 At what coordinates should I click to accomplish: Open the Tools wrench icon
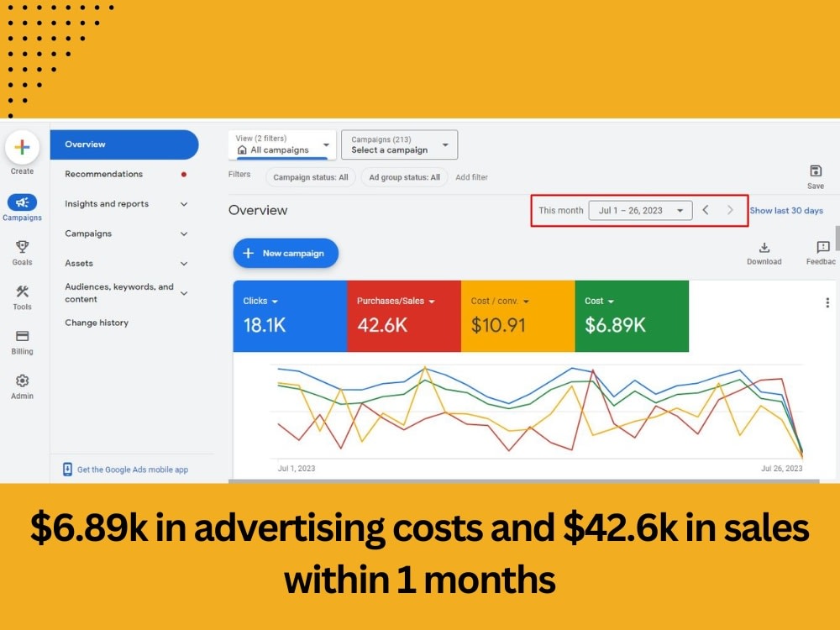pos(22,291)
